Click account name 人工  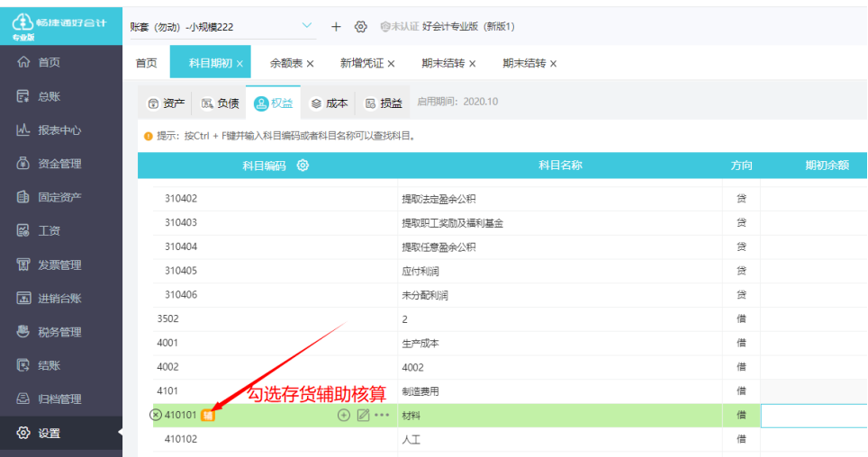[x=411, y=440]
